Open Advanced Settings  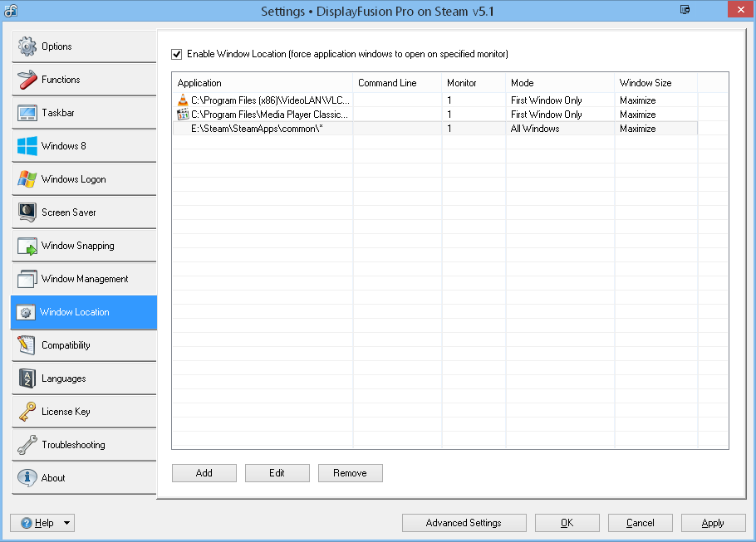pos(464,523)
